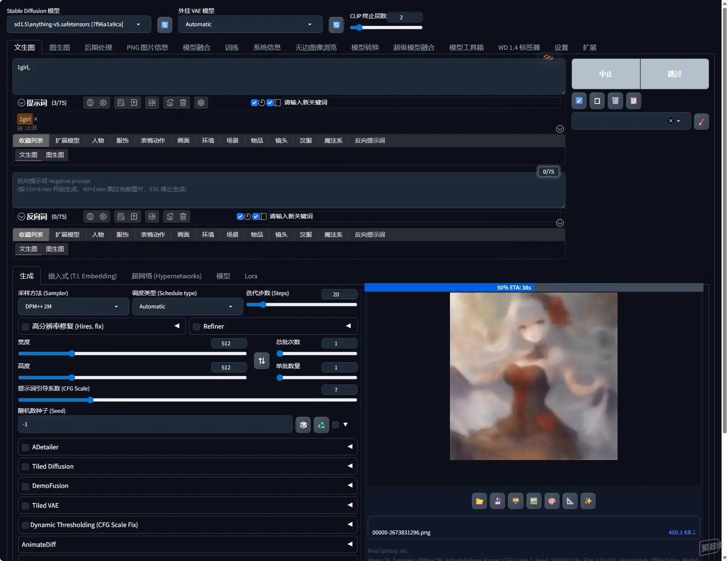Swap width and height with arrows button

(x=262, y=360)
